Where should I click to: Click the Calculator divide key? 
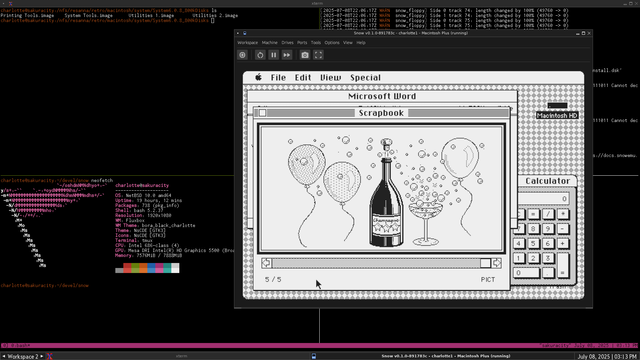(548, 214)
